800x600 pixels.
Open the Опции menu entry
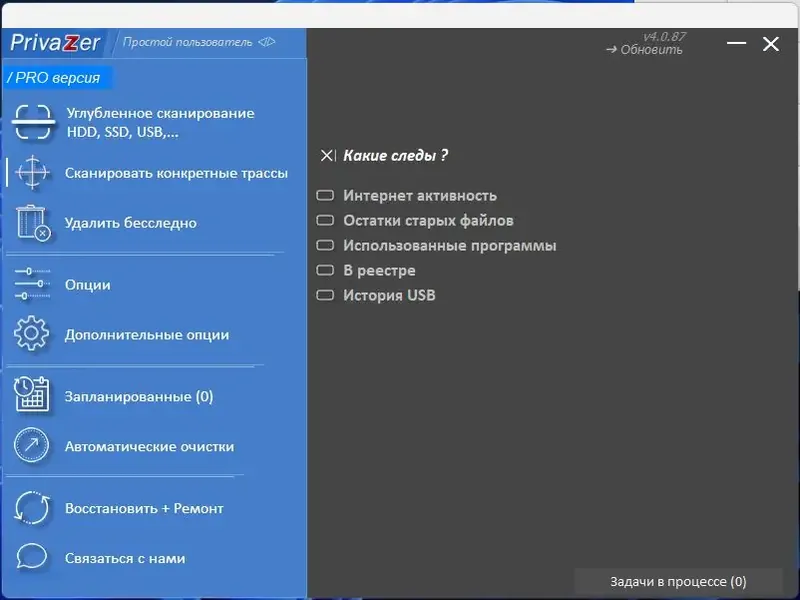pos(87,285)
